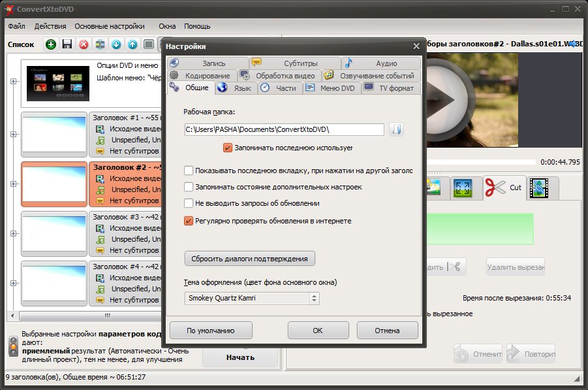Click the move down arrow icon

(116, 44)
